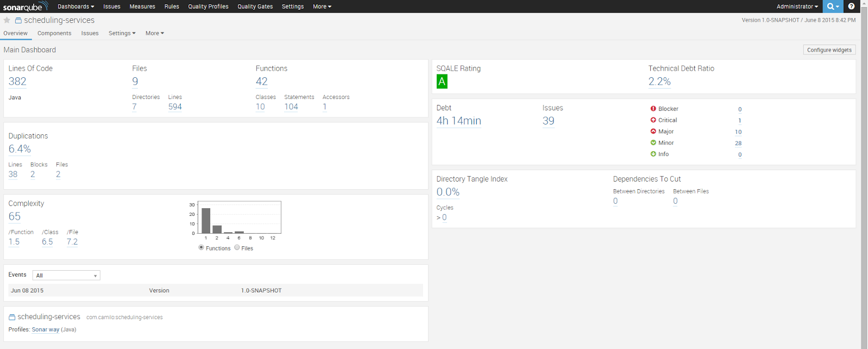This screenshot has width=868, height=349.
Task: Click the Info severity icon
Action: pyautogui.click(x=653, y=154)
